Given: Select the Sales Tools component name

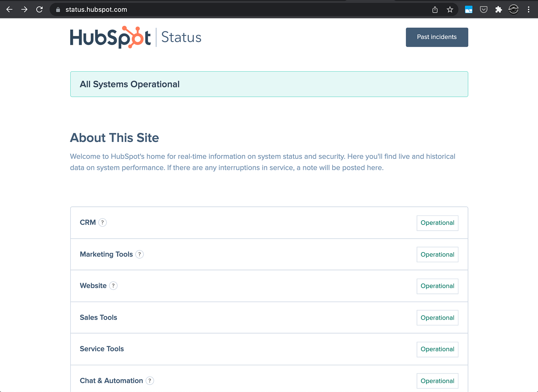Looking at the screenshot, I should 99,317.
